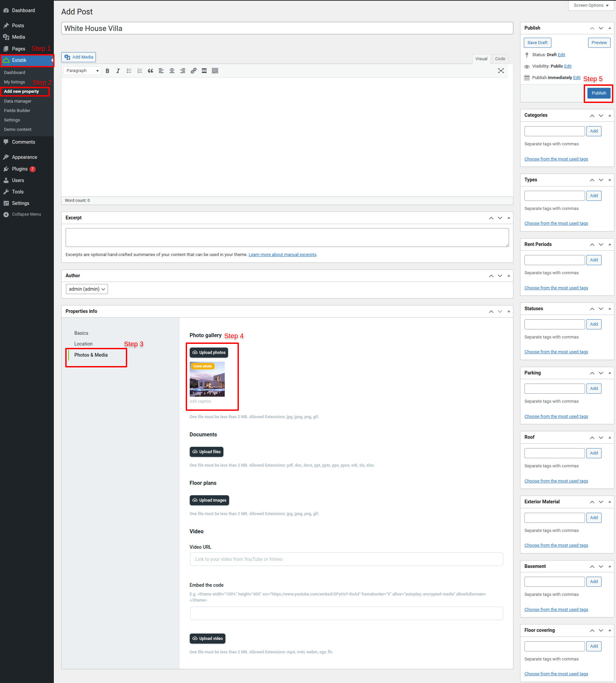Expand Screen Options menu
616x683 pixels.
coord(591,5)
